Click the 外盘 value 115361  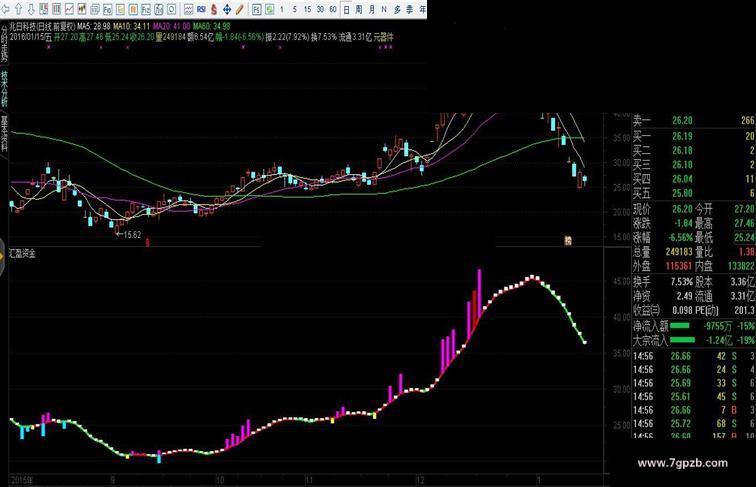[679, 266]
